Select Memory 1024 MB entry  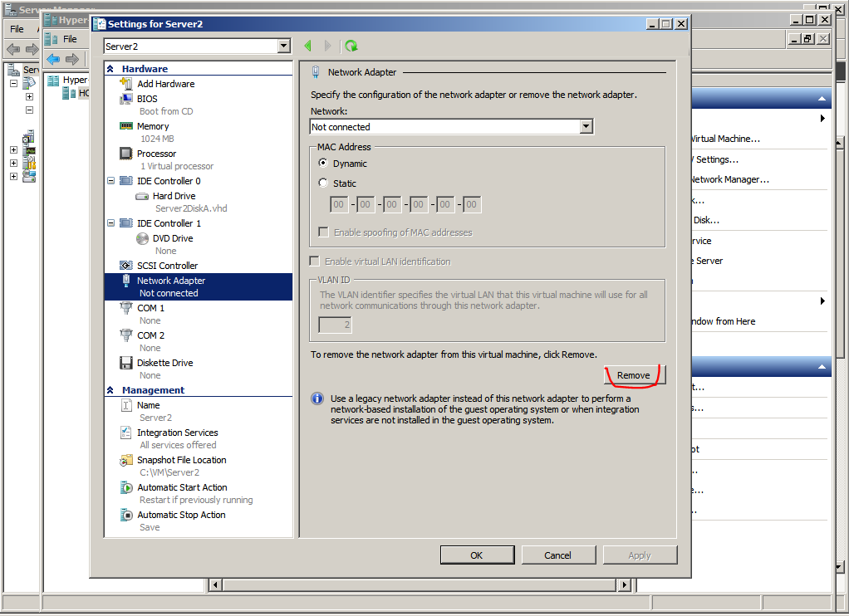[199, 132]
